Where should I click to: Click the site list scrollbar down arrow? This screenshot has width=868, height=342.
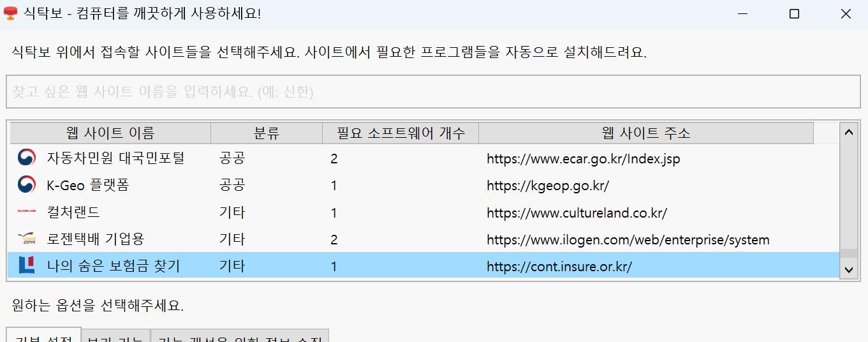[848, 270]
